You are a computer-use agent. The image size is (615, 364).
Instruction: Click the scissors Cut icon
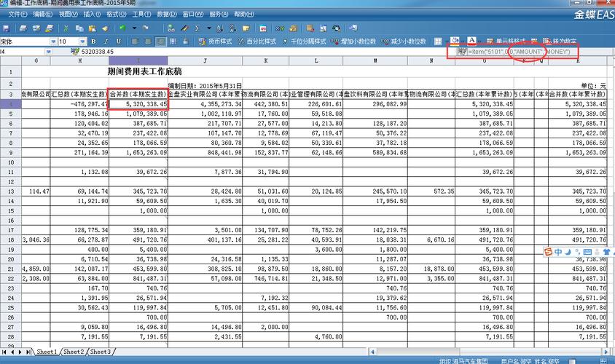click(66, 28)
